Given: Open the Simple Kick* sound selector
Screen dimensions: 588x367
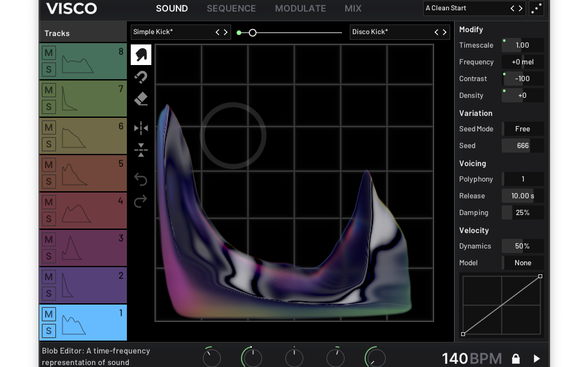Looking at the screenshot, I should [x=171, y=32].
